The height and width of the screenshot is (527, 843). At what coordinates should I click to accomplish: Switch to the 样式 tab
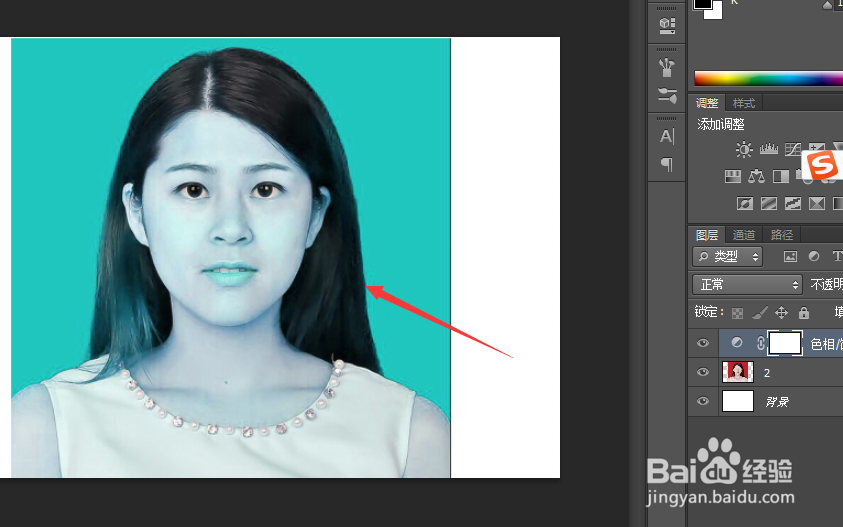click(x=744, y=103)
